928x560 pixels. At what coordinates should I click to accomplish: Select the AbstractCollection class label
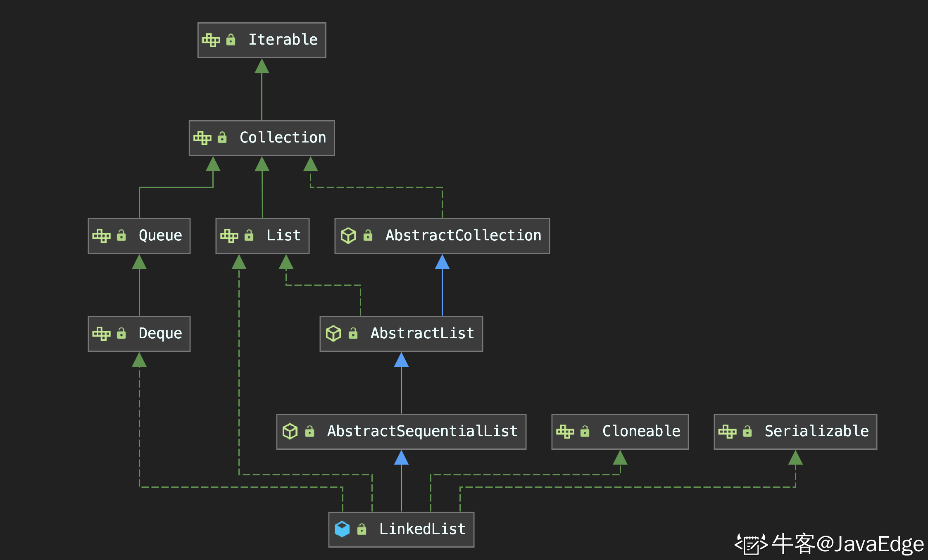[463, 236]
